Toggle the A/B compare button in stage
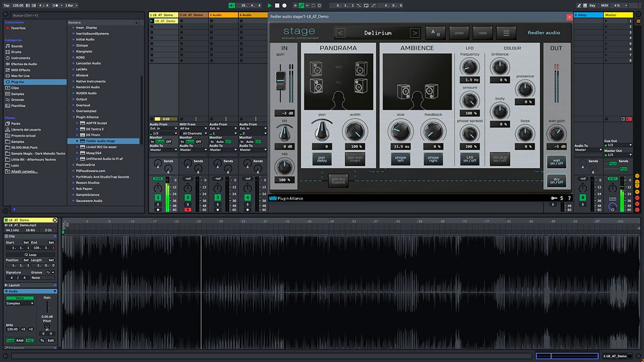This screenshot has width=644, height=362. 435,33
